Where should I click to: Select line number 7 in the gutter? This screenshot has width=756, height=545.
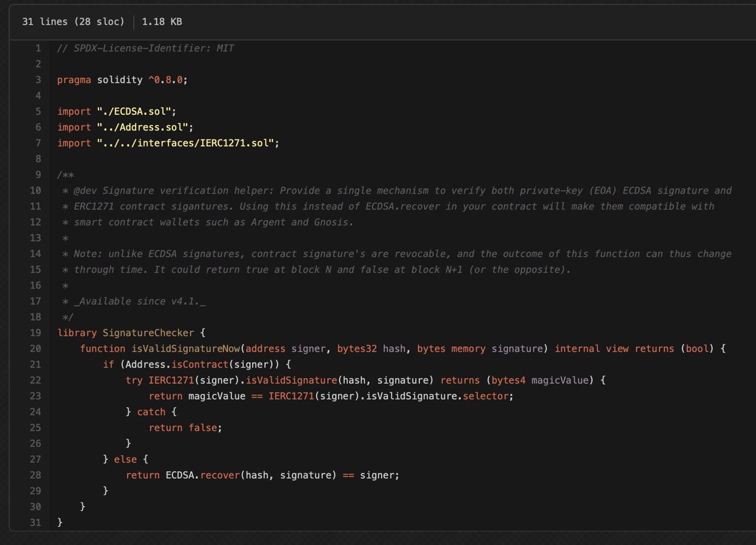coord(38,143)
